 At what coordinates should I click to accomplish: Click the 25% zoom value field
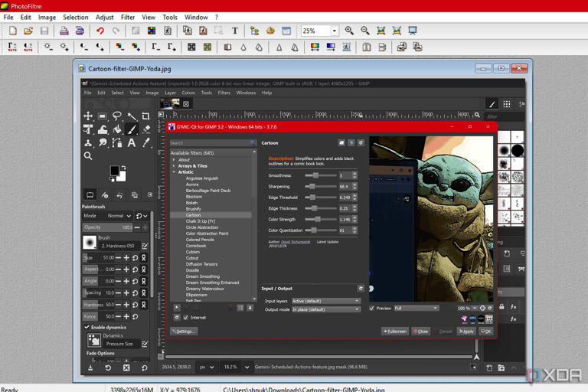tap(315, 31)
